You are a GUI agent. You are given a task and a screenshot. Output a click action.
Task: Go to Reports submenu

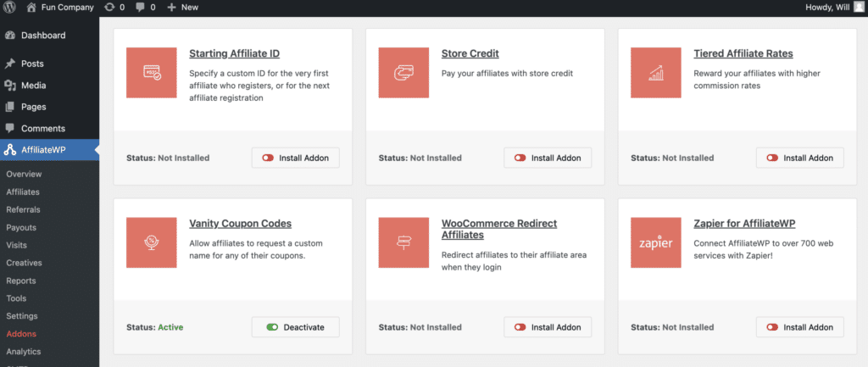click(x=21, y=281)
